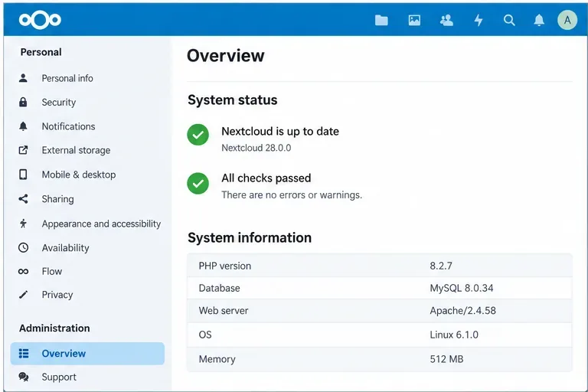Click the Nextcloud logo

(x=40, y=19)
